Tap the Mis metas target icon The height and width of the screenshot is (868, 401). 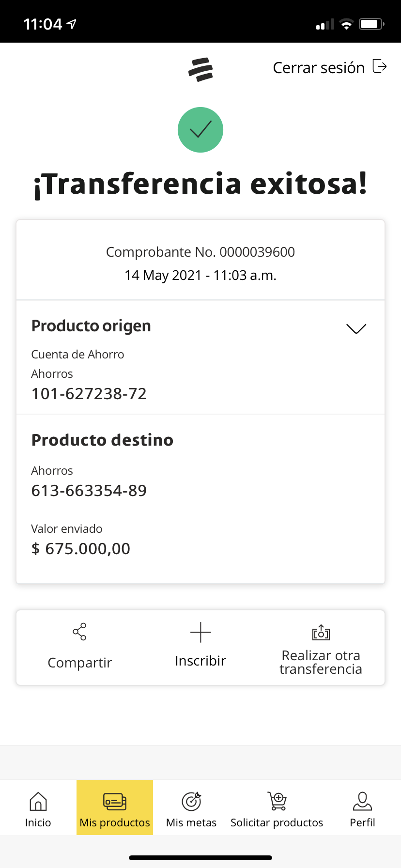[x=191, y=801]
